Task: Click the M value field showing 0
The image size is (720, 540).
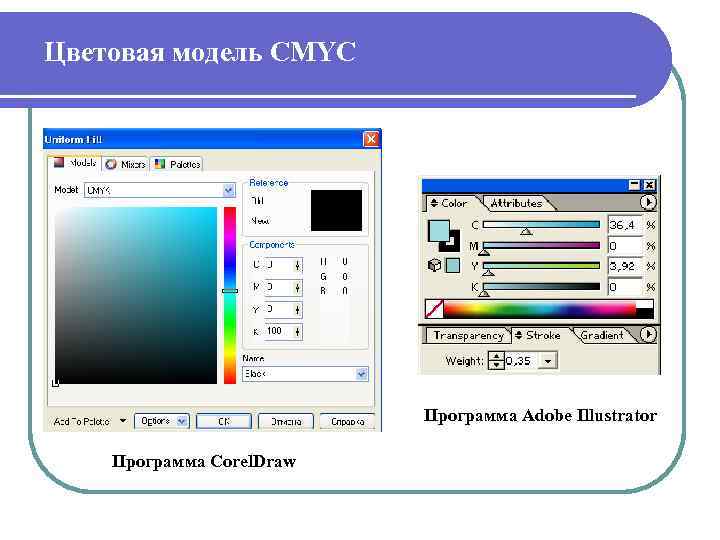Action: 624,246
